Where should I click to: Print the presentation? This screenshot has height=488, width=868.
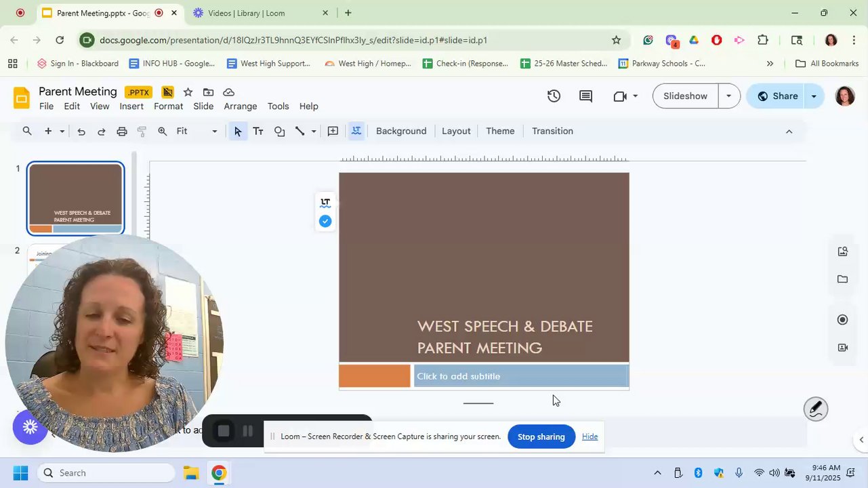(122, 131)
